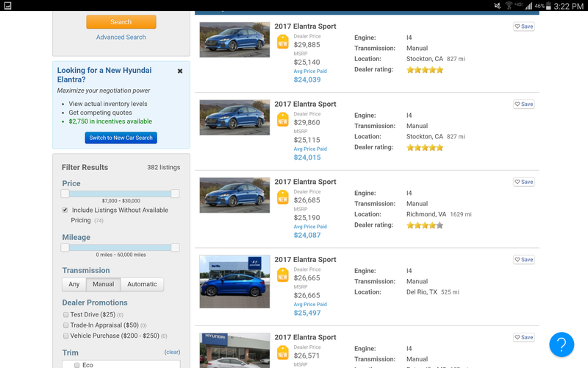This screenshot has height=368, width=588.
Task: Open the blue help question mark button
Action: coord(562,344)
